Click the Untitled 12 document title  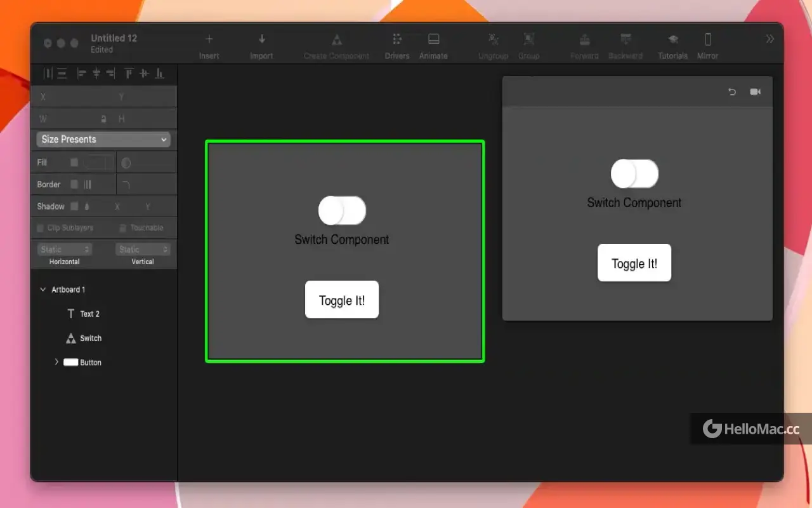point(114,38)
